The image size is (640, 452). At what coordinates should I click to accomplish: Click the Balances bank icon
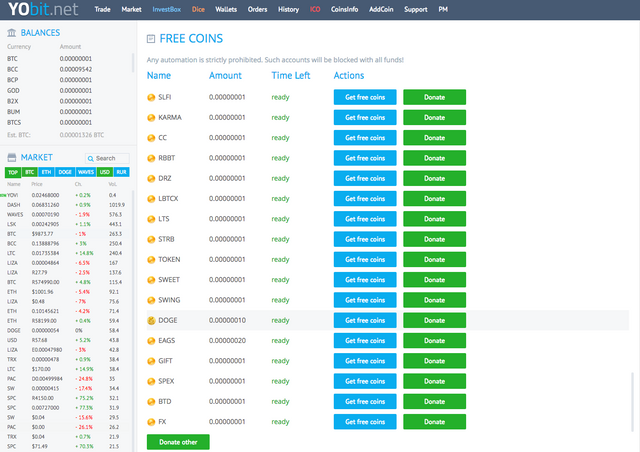coord(12,33)
